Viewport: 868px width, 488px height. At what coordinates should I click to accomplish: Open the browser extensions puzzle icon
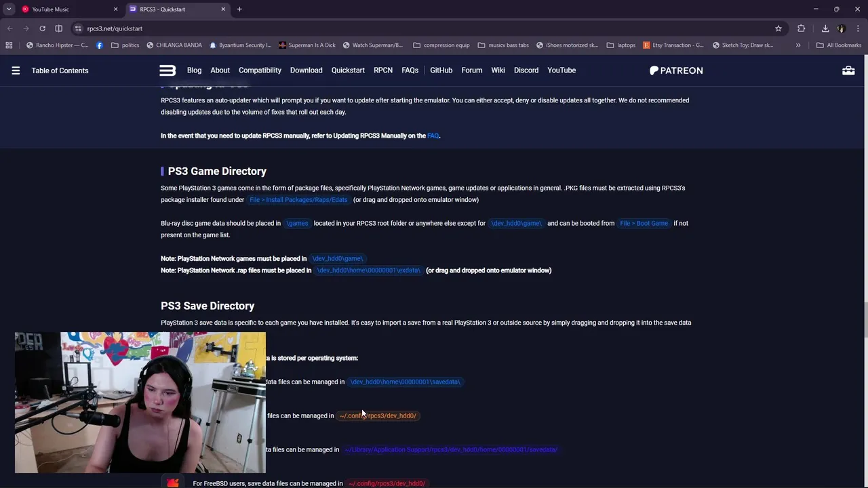click(x=802, y=28)
